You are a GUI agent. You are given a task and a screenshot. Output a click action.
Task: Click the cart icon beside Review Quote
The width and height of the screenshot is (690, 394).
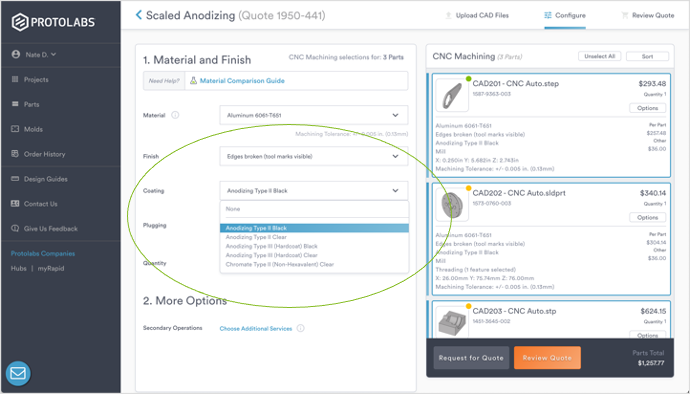coord(624,15)
